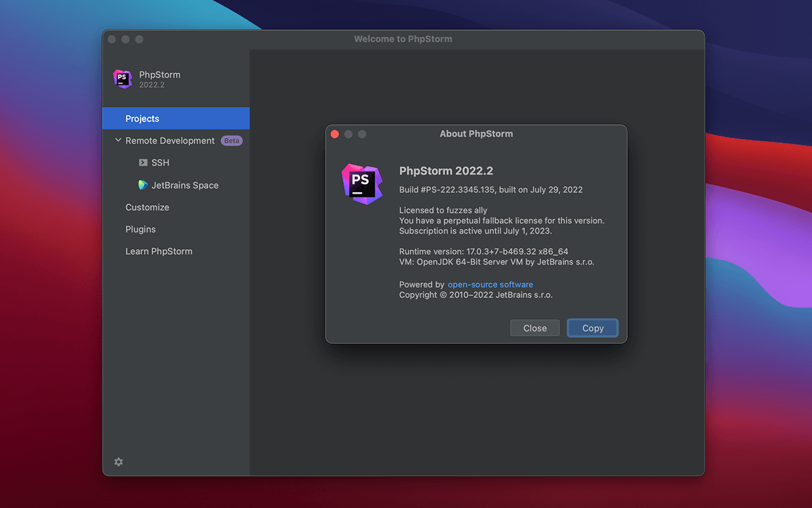Click the large PS logo in About dialog
The width and height of the screenshot is (812, 508).
coord(362,184)
